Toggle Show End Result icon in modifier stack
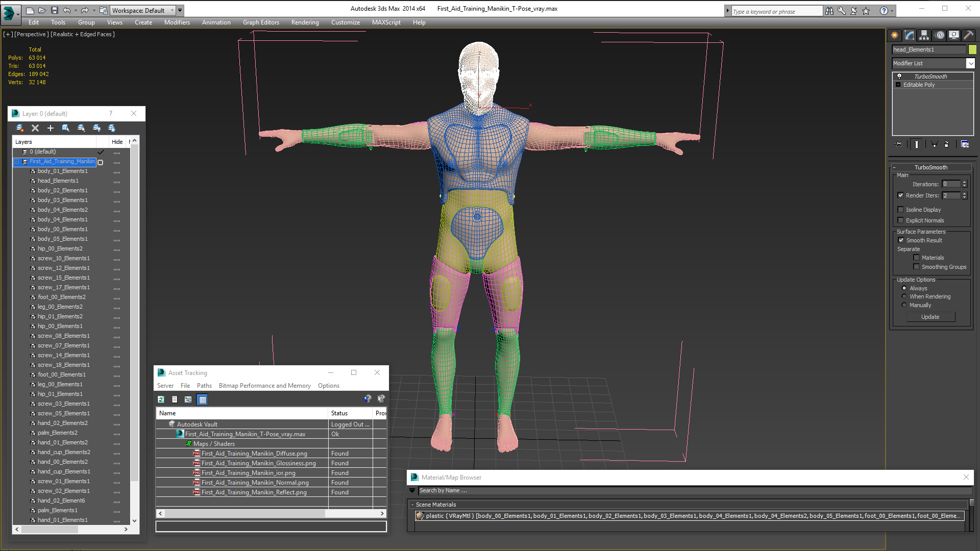 pos(917,144)
